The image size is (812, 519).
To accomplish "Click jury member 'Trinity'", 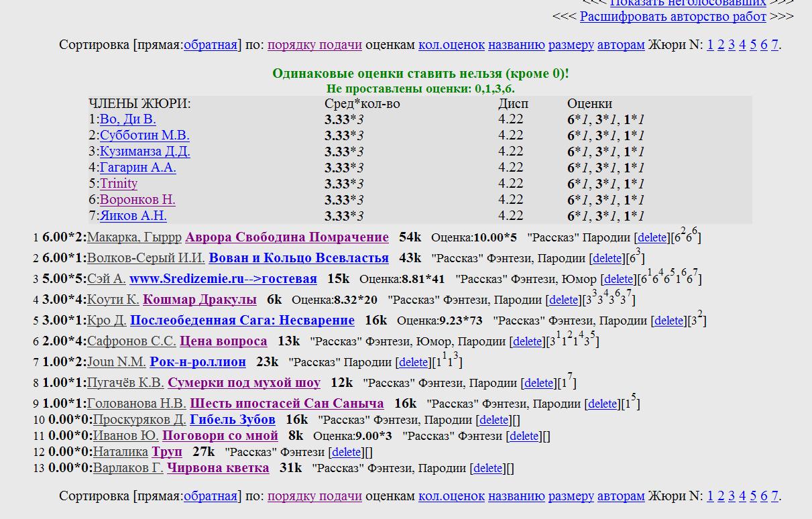I will pyautogui.click(x=119, y=184).
